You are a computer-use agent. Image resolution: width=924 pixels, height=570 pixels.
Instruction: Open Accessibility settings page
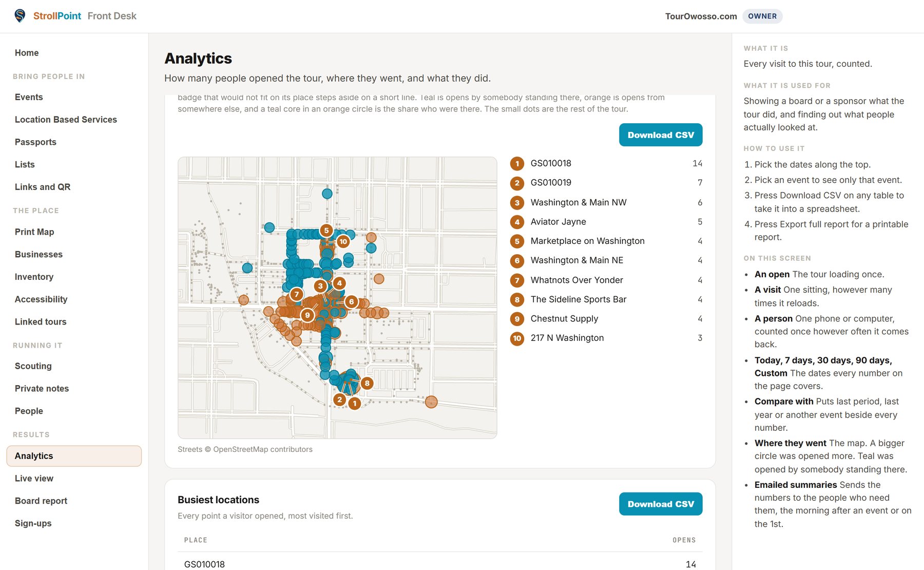pos(74,299)
